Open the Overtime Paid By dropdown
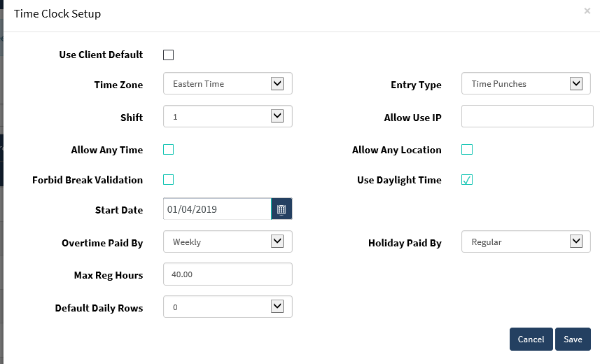600x364 pixels. [228, 241]
